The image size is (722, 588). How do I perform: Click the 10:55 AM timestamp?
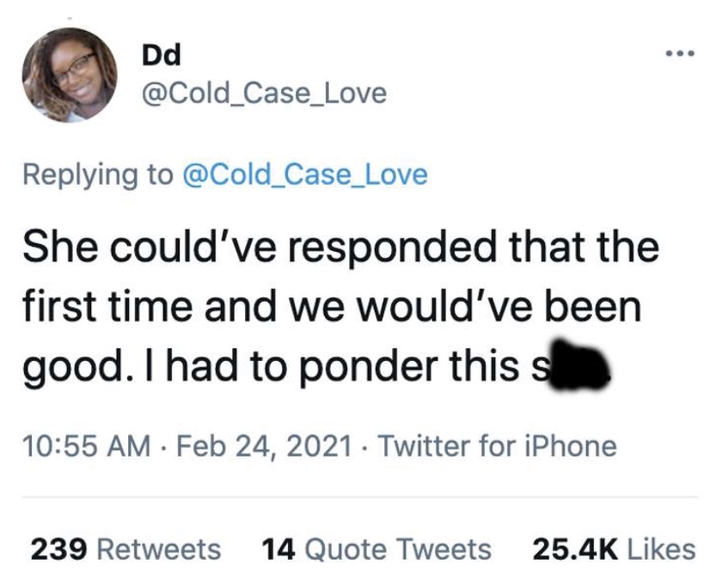coord(87,446)
